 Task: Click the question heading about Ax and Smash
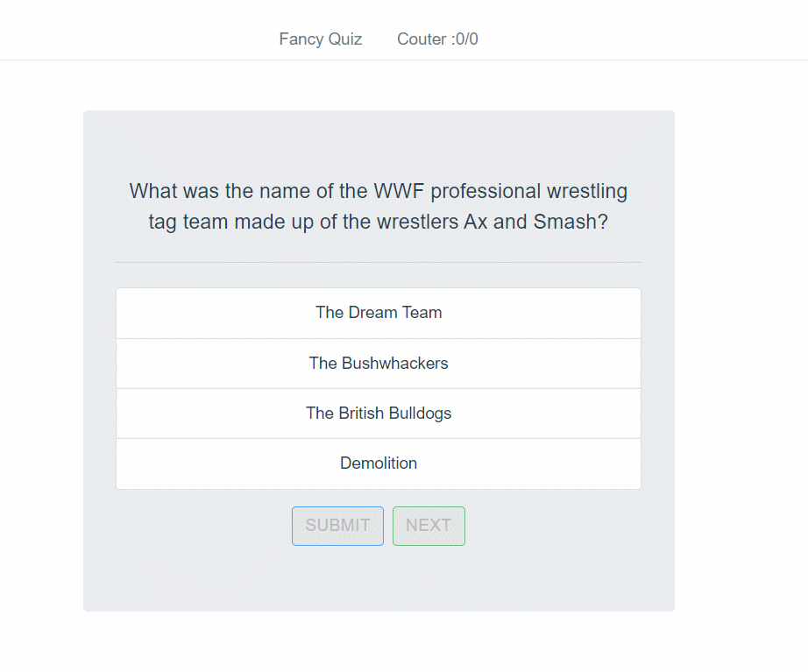pos(379,206)
